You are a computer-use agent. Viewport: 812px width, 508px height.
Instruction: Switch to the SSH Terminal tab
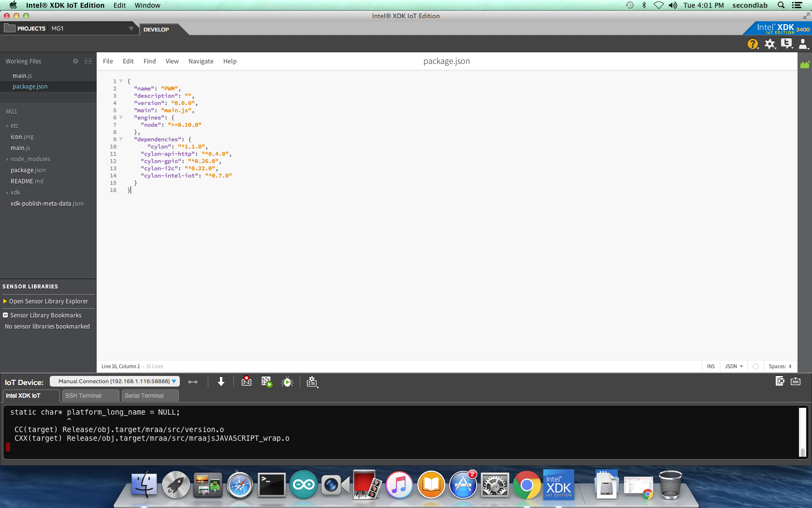click(x=90, y=396)
